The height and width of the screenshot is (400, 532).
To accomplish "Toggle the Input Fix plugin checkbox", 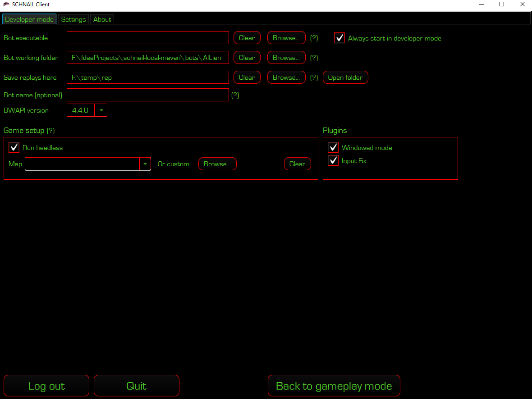I will [333, 160].
